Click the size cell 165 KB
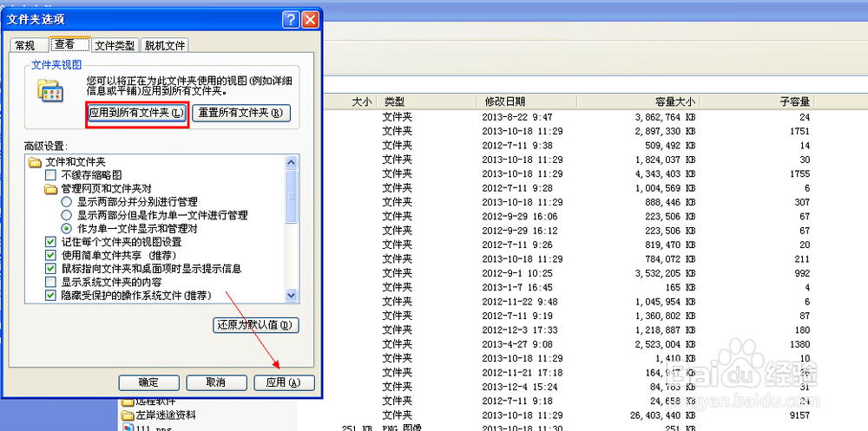868x431 pixels. pyautogui.click(x=681, y=287)
